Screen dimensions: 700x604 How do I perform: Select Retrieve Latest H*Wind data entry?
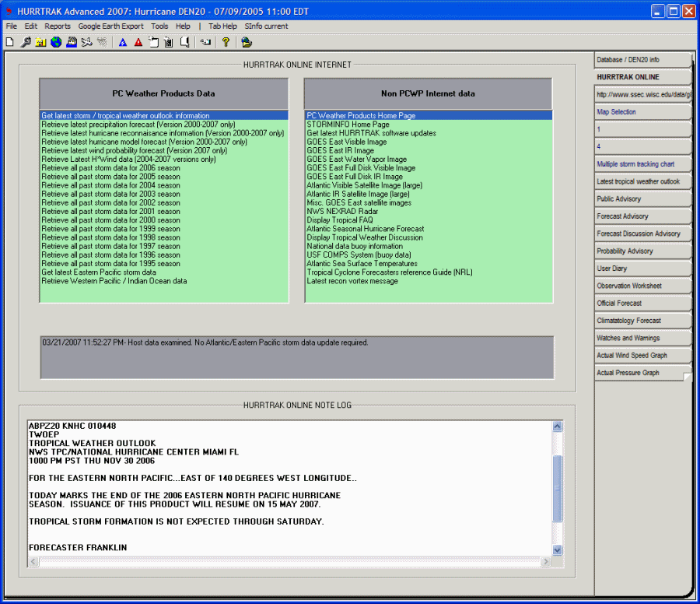(x=164, y=160)
